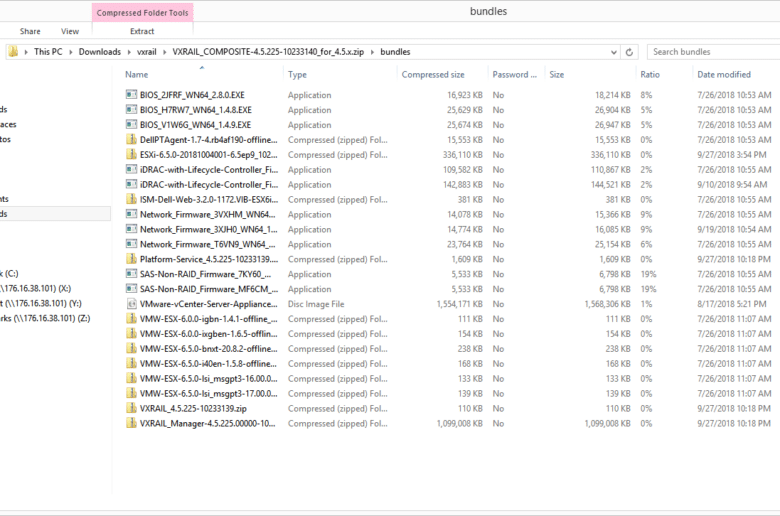Click the BIOS_2JFRF_WN64_2.8.0.EXE file icon

click(131, 95)
